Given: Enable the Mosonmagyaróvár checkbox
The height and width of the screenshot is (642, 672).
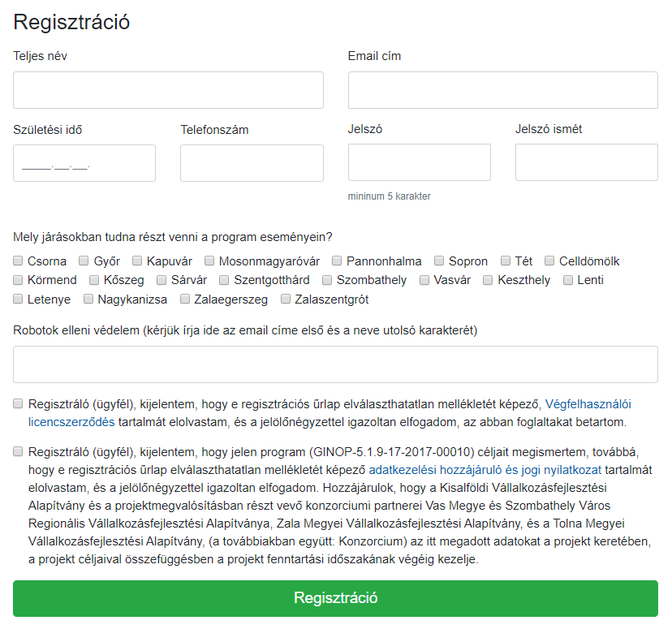Looking at the screenshot, I should 209,261.
